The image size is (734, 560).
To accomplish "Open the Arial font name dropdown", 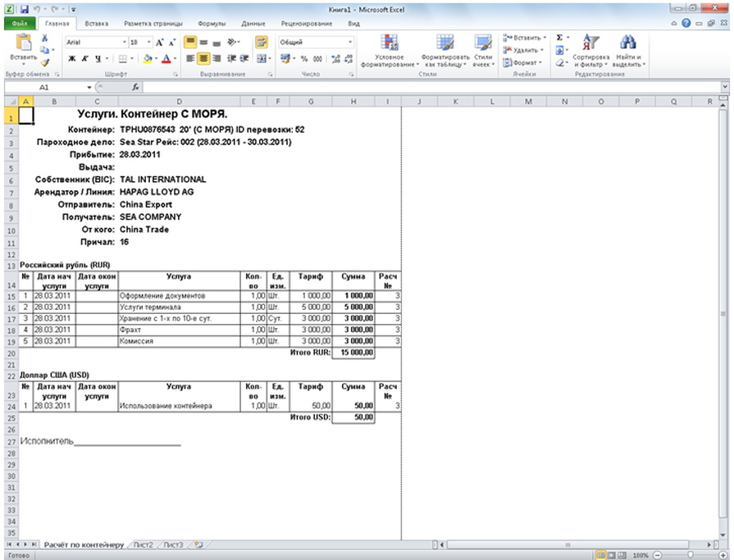I will 125,42.
